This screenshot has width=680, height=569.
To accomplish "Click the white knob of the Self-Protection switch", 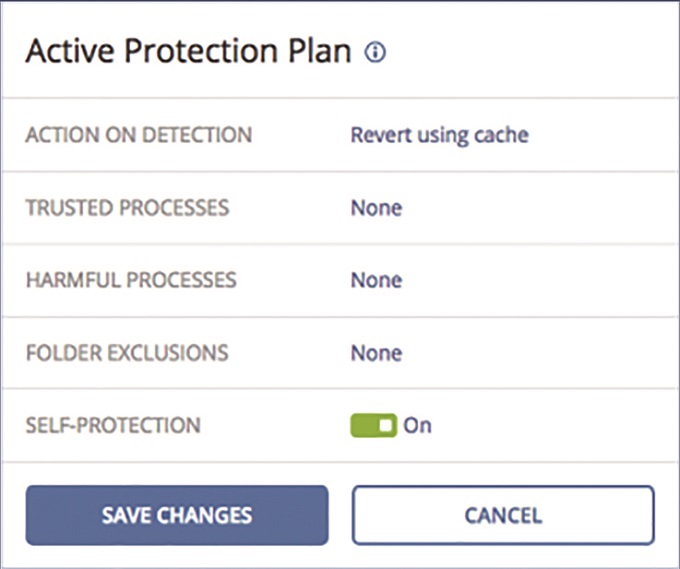I will tap(387, 425).
